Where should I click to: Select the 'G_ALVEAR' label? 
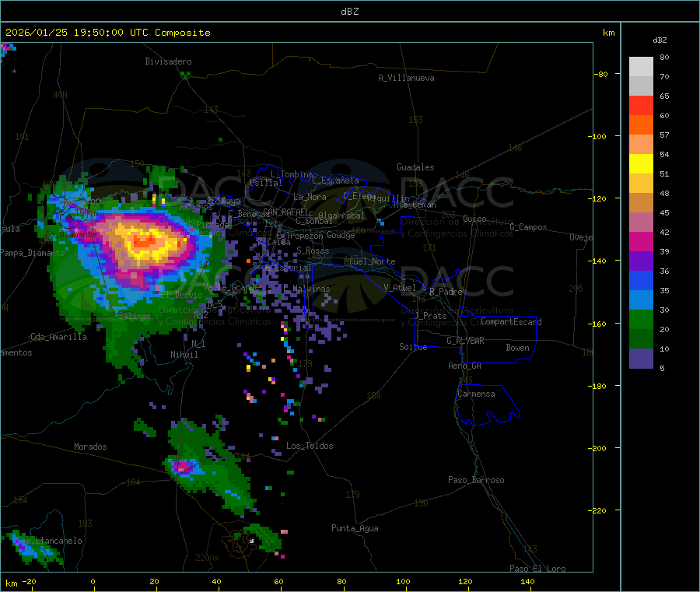(466, 341)
